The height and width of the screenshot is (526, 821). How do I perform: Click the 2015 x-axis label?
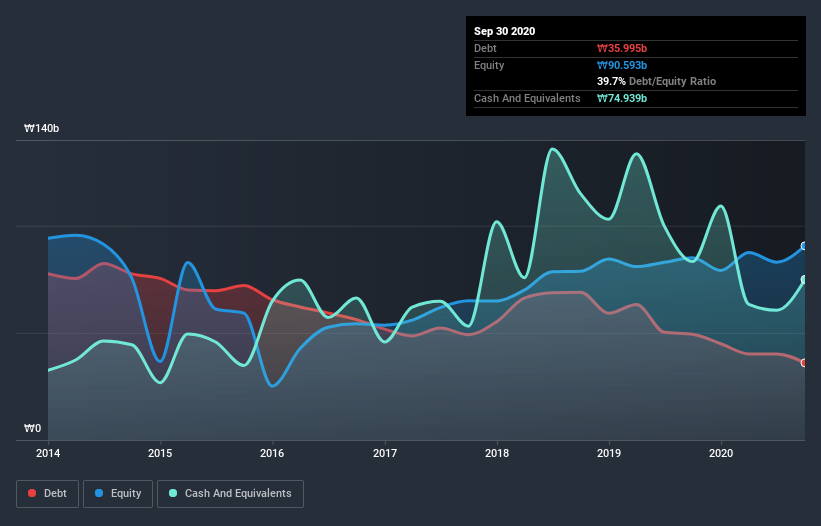click(x=160, y=453)
